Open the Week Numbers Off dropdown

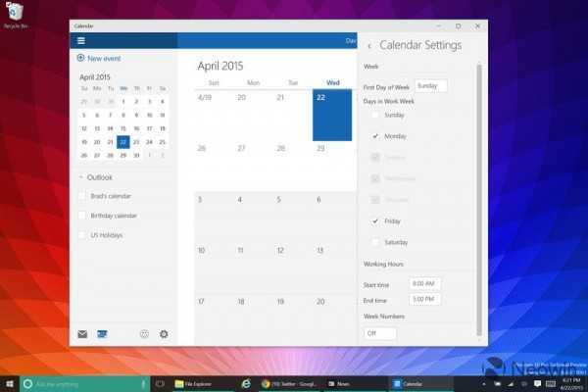379,333
